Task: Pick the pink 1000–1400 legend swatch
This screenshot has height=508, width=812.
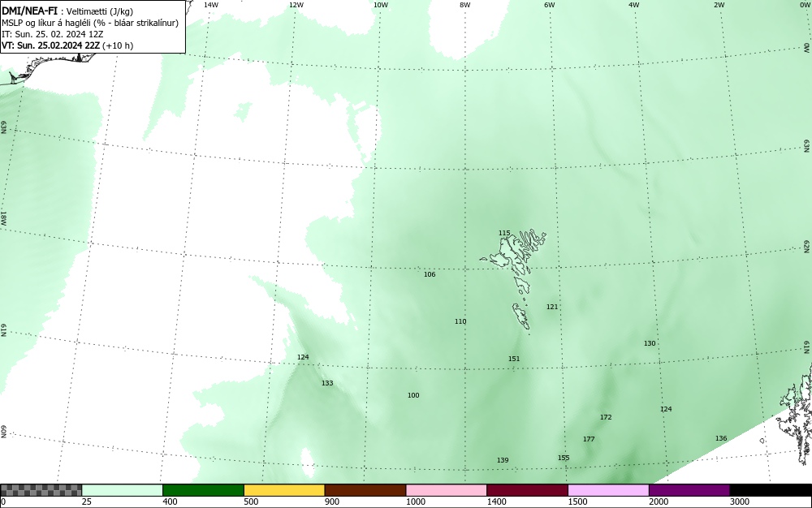Action: coord(447,490)
